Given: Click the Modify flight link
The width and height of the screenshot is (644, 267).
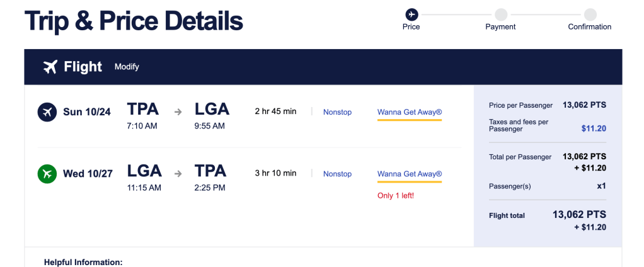Looking at the screenshot, I should [x=127, y=67].
